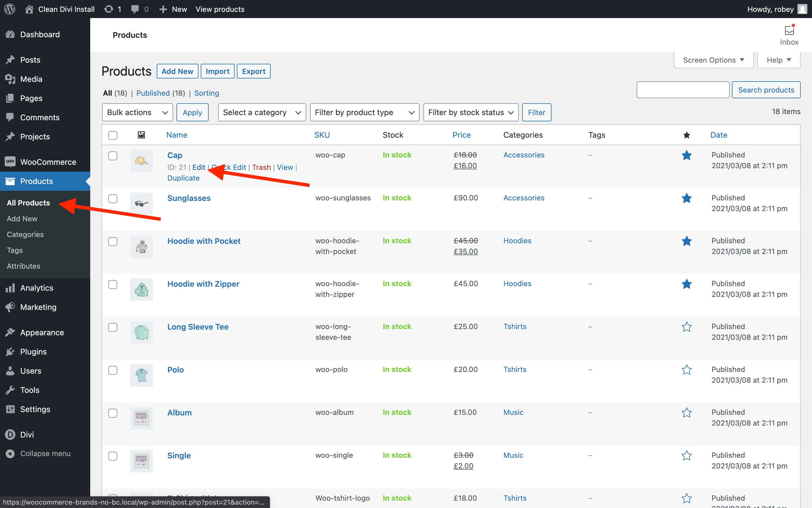Open the Plugins sidebar icon
Viewport: 812px width, 508px height.
(x=10, y=351)
